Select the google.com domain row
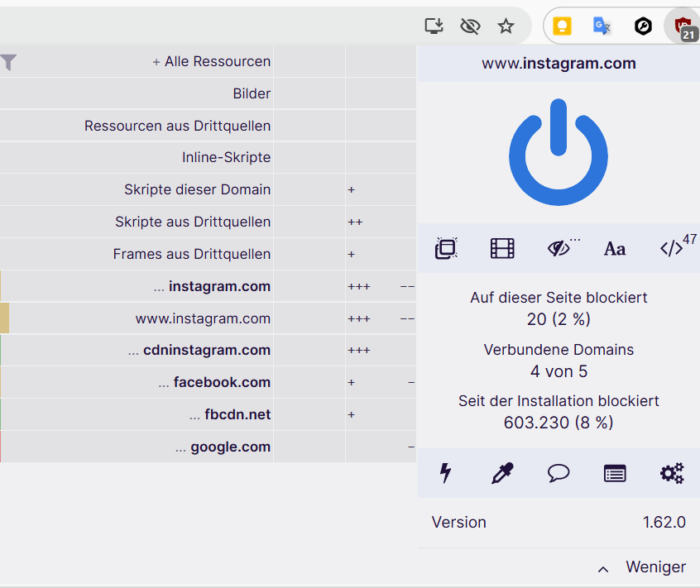This screenshot has height=588, width=700. 230,447
